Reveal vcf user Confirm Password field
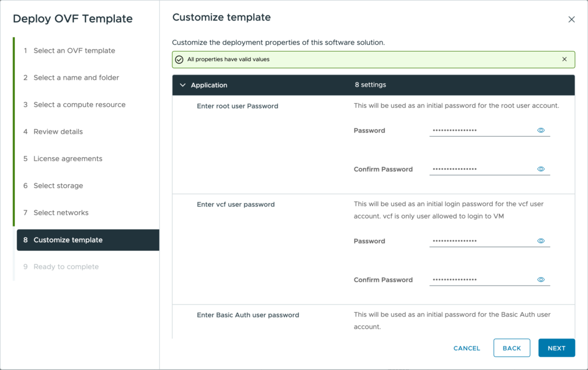Screen dimensions: 588x370 (x=541, y=280)
